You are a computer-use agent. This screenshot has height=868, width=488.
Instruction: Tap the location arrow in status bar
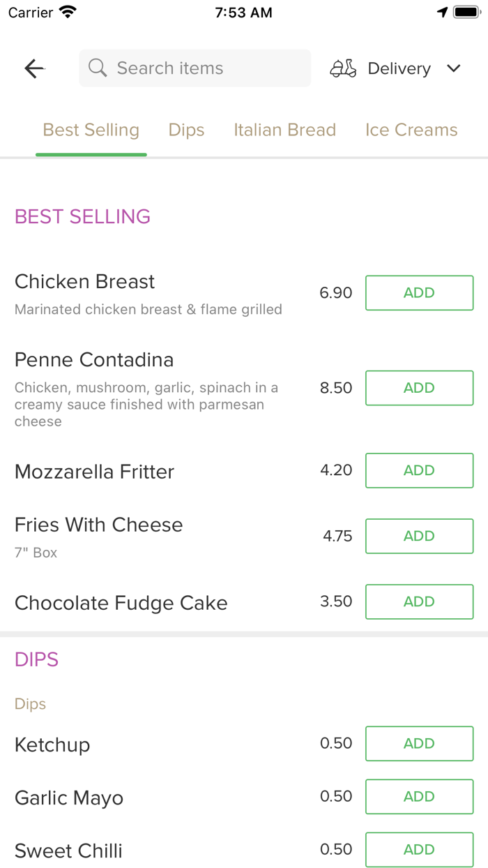point(442,13)
